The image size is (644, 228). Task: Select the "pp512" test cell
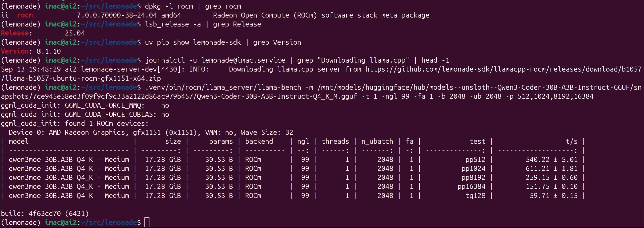point(475,160)
